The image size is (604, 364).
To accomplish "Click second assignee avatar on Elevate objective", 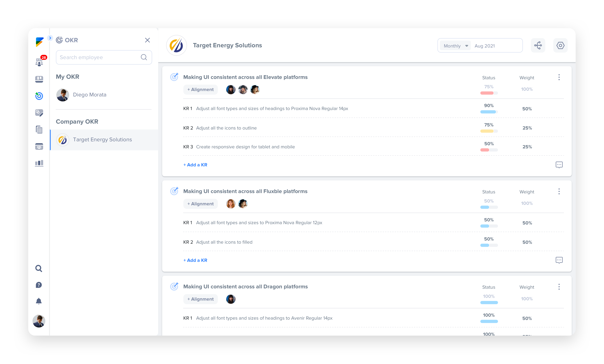I will click(243, 90).
